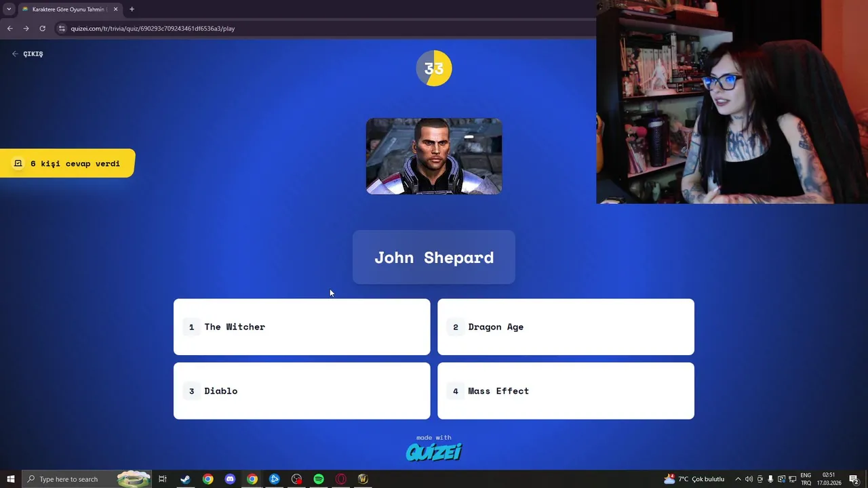Click the '6 kişi cevap verdi' badge
The width and height of the screenshot is (868, 488).
pos(67,163)
